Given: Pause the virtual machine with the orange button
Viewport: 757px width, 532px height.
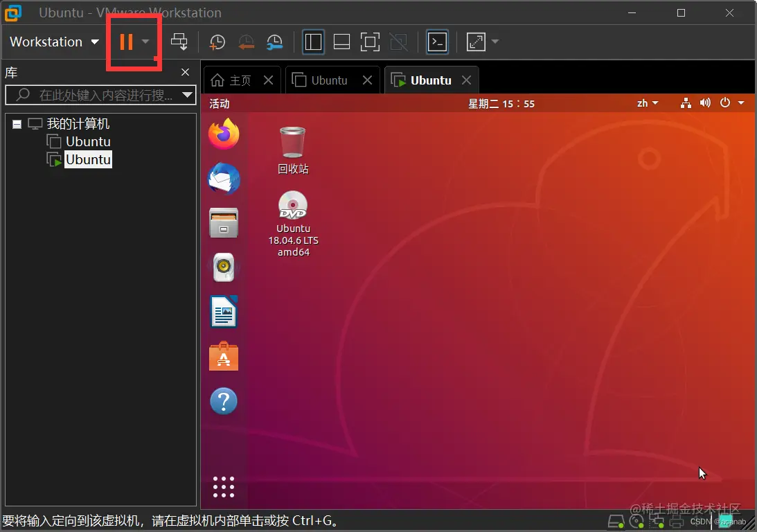Looking at the screenshot, I should [126, 42].
